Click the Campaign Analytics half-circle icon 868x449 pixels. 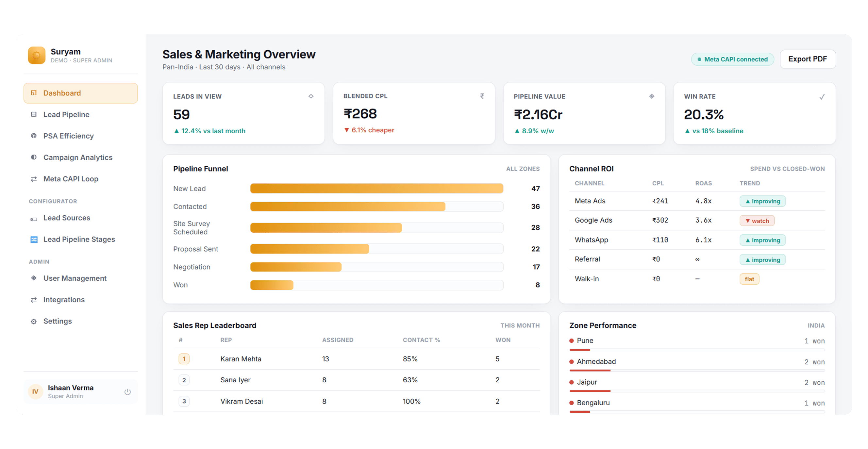click(34, 157)
